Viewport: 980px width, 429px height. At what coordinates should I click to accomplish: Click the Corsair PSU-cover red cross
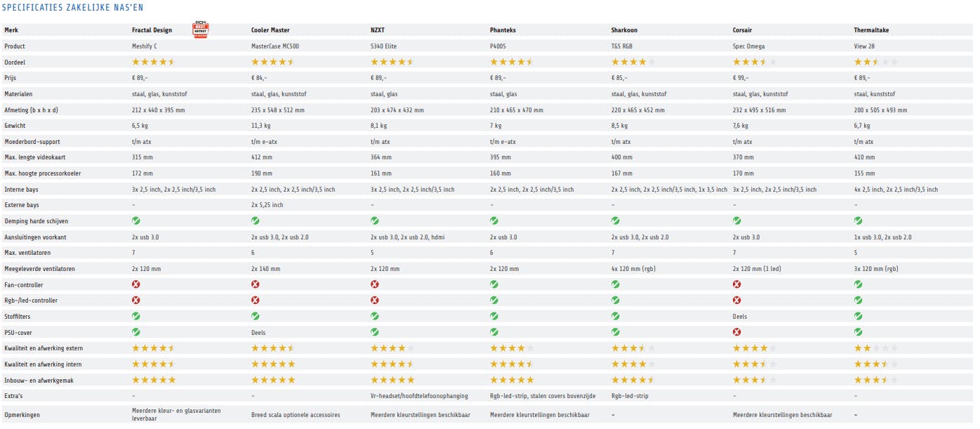coord(737,332)
